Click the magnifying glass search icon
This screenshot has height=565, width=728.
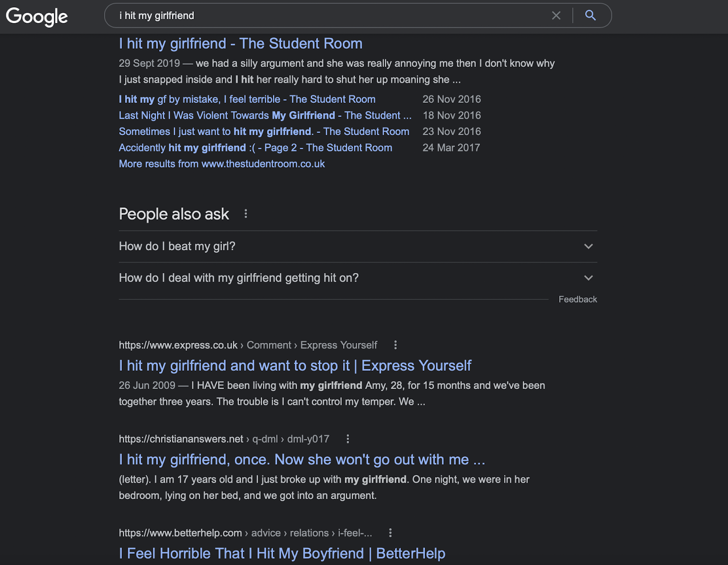tap(591, 15)
